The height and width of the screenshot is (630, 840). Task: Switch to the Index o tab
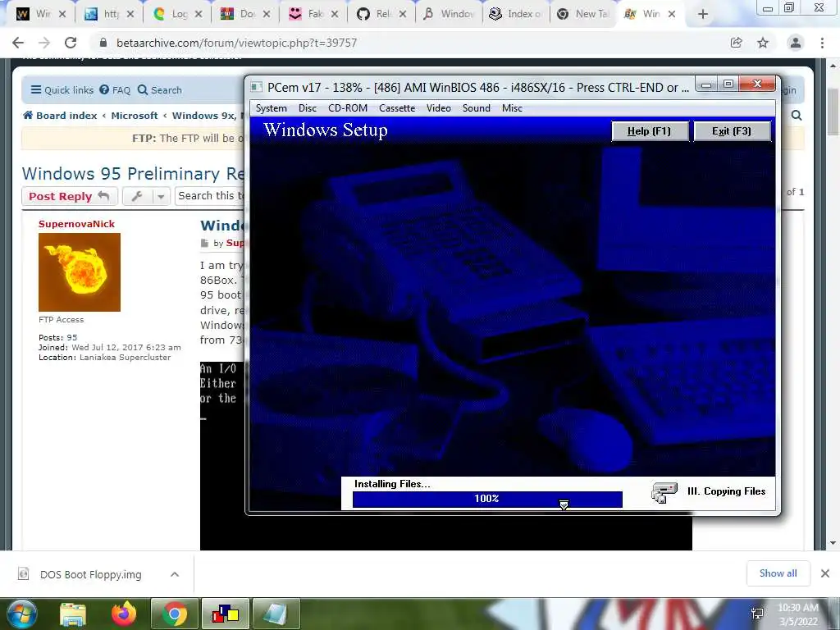click(516, 14)
